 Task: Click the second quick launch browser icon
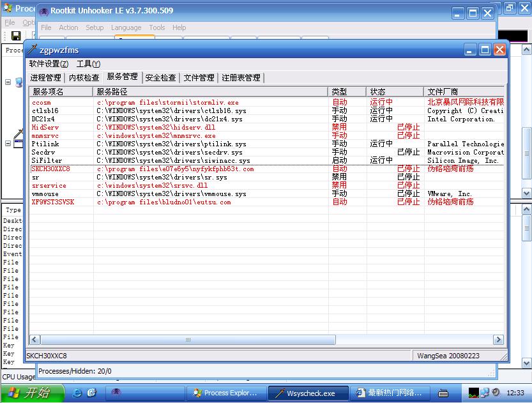click(91, 393)
